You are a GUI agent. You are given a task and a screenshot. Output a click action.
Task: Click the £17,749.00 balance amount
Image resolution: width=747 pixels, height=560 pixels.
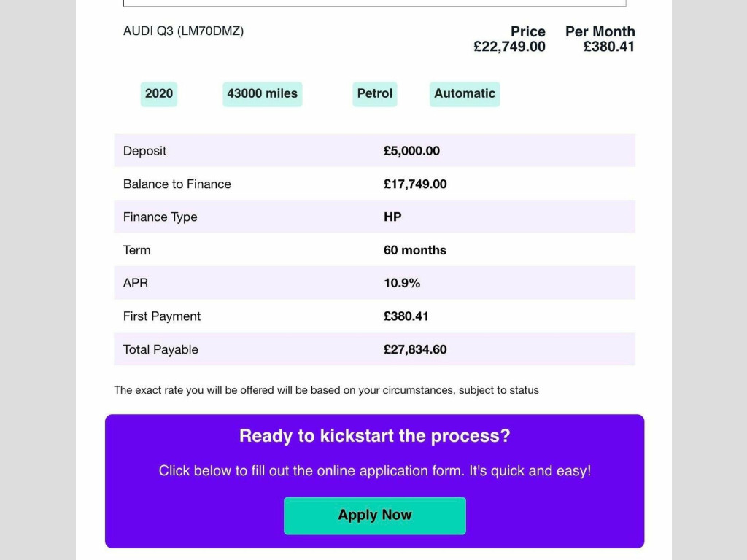click(x=415, y=184)
